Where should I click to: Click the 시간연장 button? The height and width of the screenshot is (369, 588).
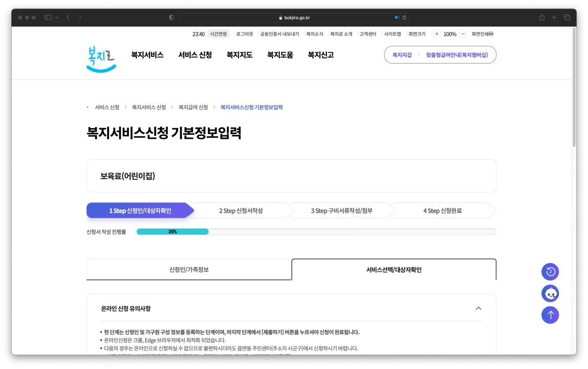[218, 34]
